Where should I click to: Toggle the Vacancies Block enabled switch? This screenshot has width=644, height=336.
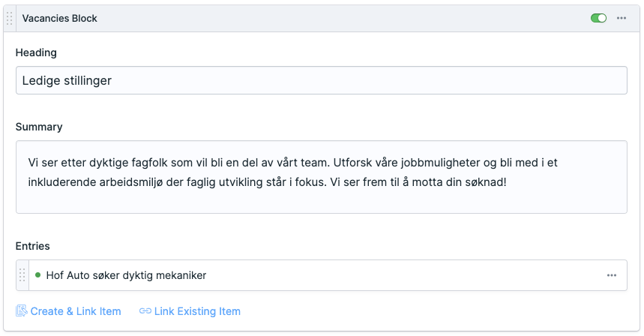click(598, 18)
